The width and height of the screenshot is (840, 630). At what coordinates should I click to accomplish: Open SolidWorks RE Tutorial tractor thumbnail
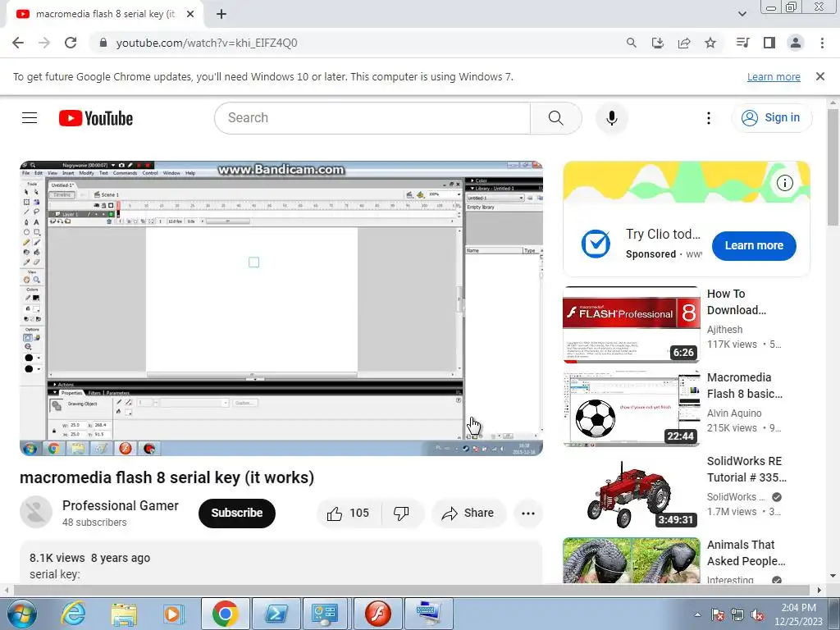[631, 492]
